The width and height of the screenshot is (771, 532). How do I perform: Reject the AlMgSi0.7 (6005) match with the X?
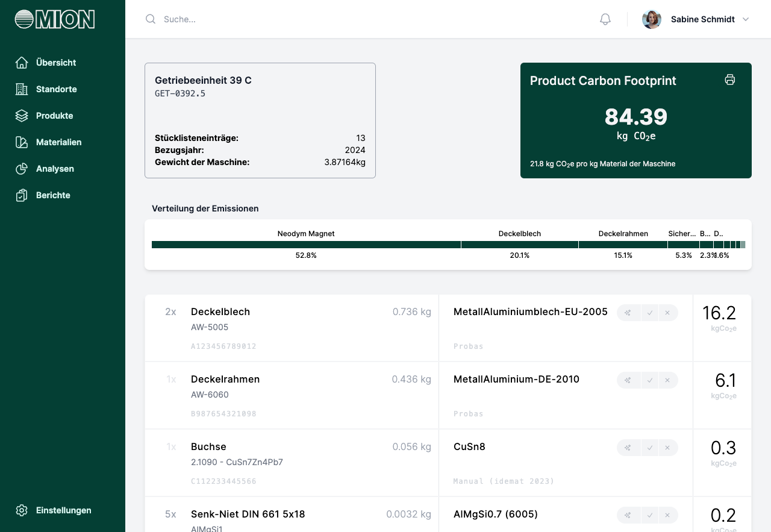pos(667,515)
